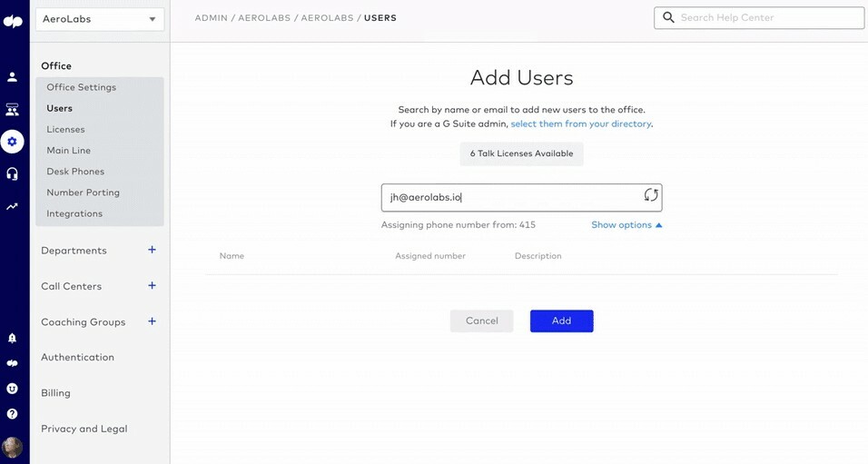The width and height of the screenshot is (868, 464).
Task: Open the notifications bell icon
Action: tap(12, 338)
